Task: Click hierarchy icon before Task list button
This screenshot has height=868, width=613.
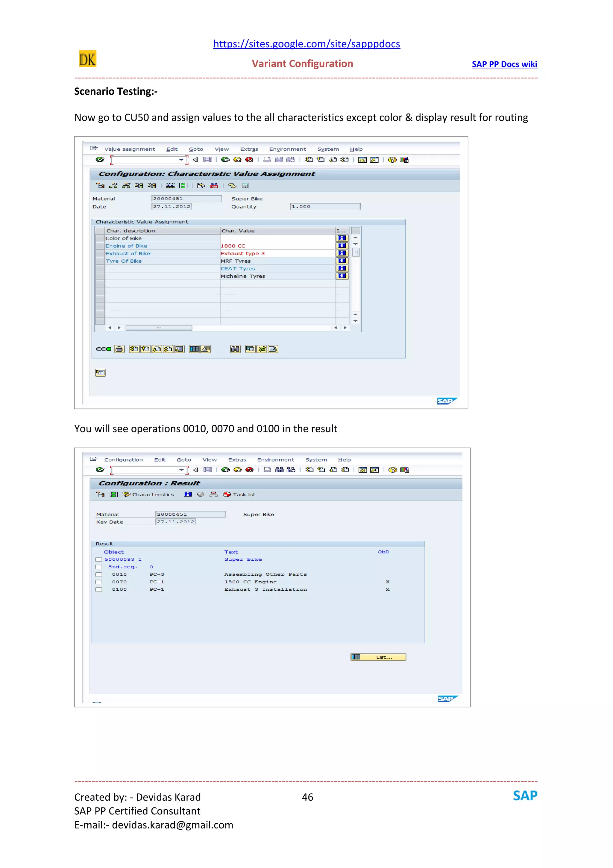Action: (x=213, y=495)
